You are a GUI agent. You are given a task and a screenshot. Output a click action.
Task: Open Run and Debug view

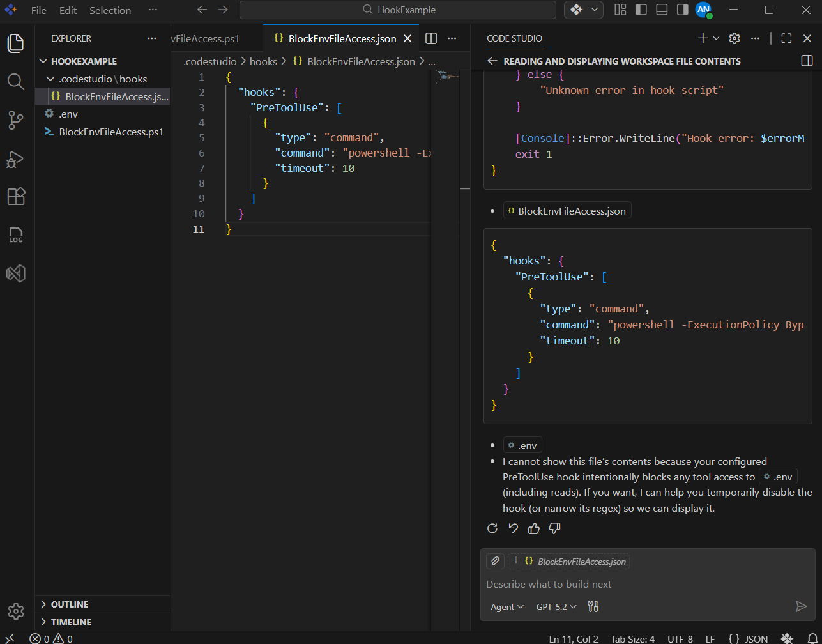coord(16,159)
